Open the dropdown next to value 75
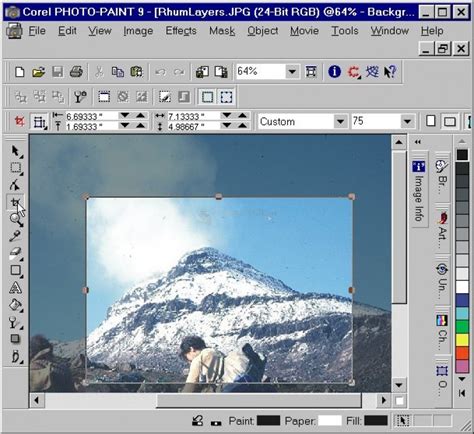 click(x=407, y=121)
